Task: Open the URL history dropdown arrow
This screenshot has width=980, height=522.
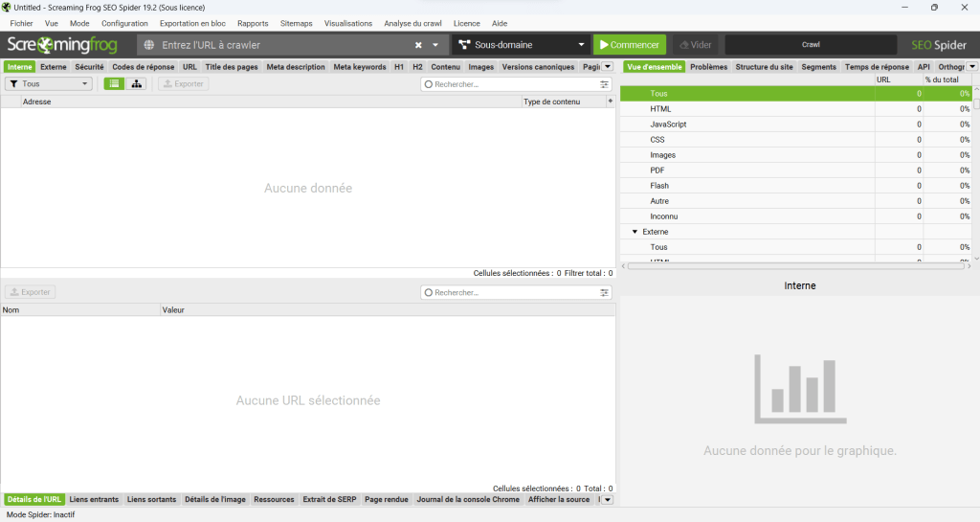Action: 435,45
